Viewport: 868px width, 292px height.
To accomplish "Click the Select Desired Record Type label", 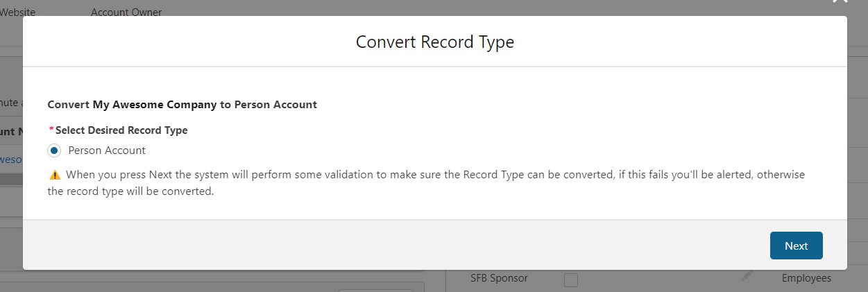I will [121, 130].
